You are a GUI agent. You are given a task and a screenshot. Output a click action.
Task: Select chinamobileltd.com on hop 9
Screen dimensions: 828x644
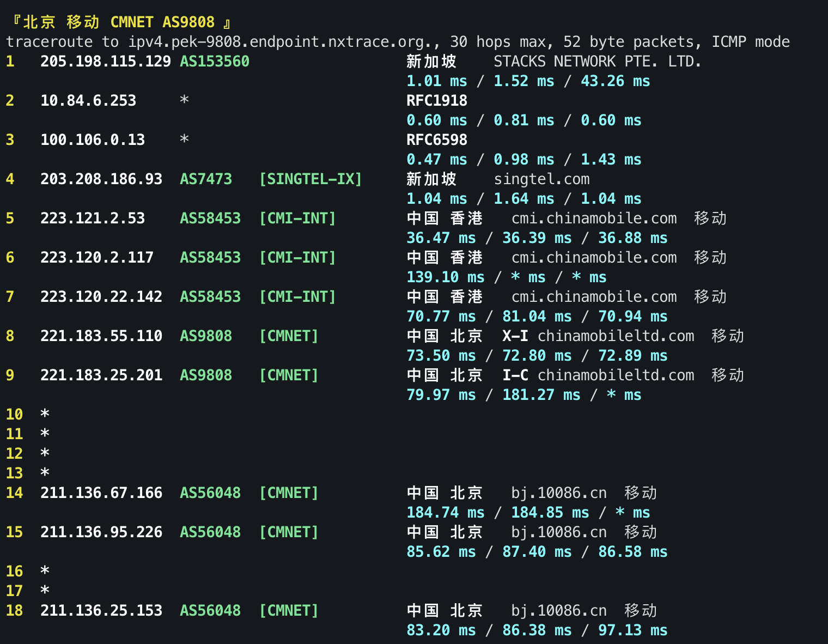(616, 375)
